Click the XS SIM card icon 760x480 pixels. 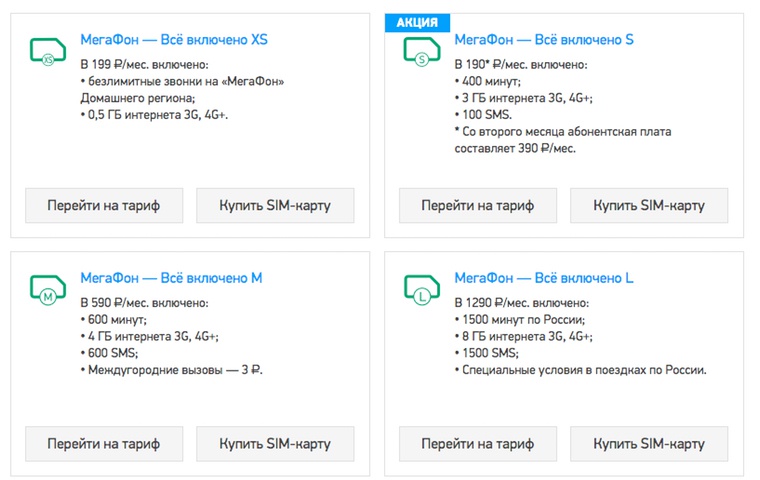click(48, 51)
